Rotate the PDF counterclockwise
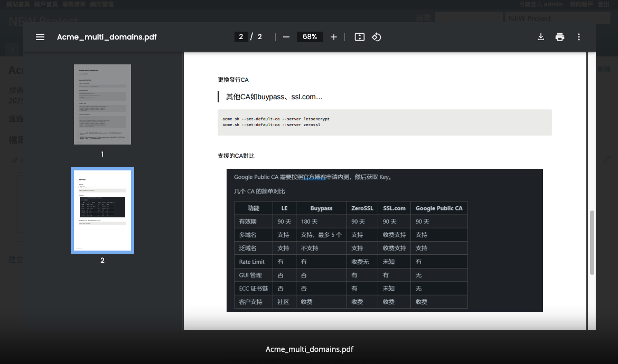 tap(377, 37)
